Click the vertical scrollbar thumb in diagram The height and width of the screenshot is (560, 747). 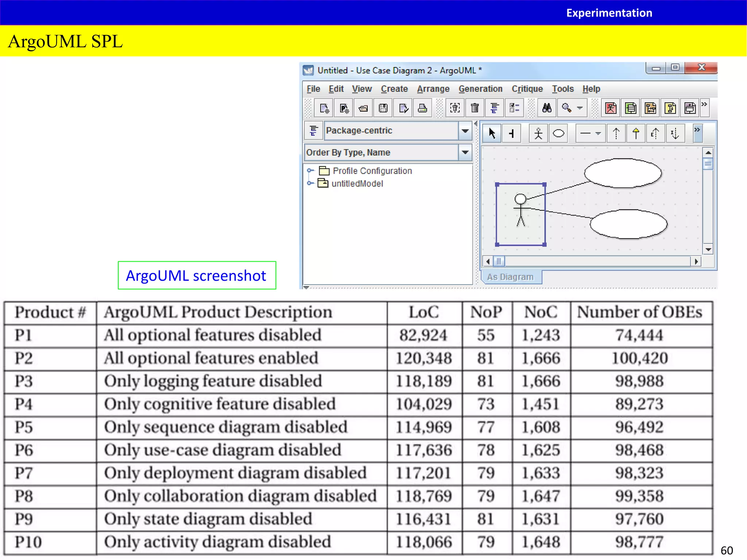(x=708, y=164)
